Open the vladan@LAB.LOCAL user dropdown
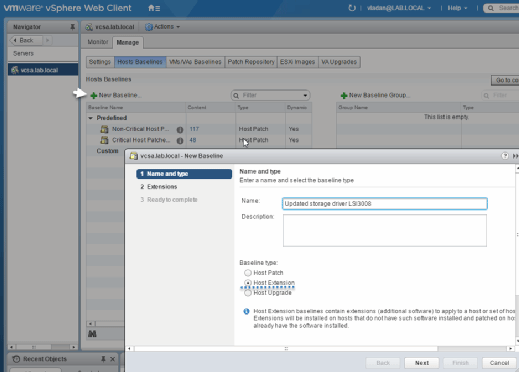The height and width of the screenshot is (372, 519). (399, 8)
